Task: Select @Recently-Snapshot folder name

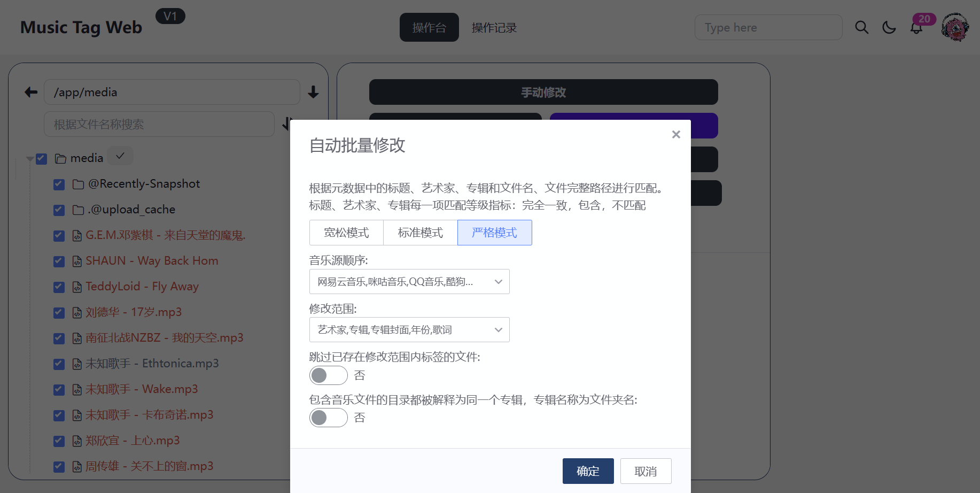Action: click(144, 184)
